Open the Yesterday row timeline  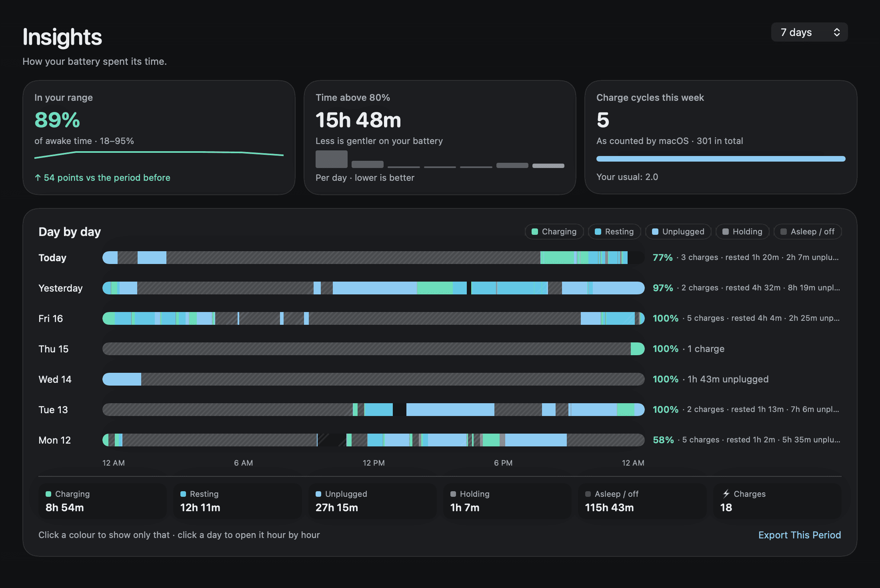[373, 288]
